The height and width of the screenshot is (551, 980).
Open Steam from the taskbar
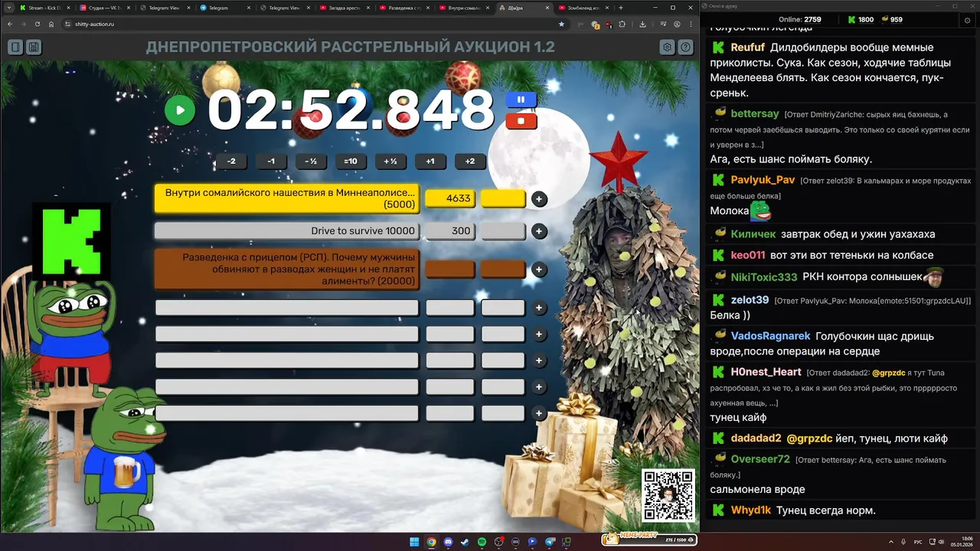pyautogui.click(x=465, y=542)
